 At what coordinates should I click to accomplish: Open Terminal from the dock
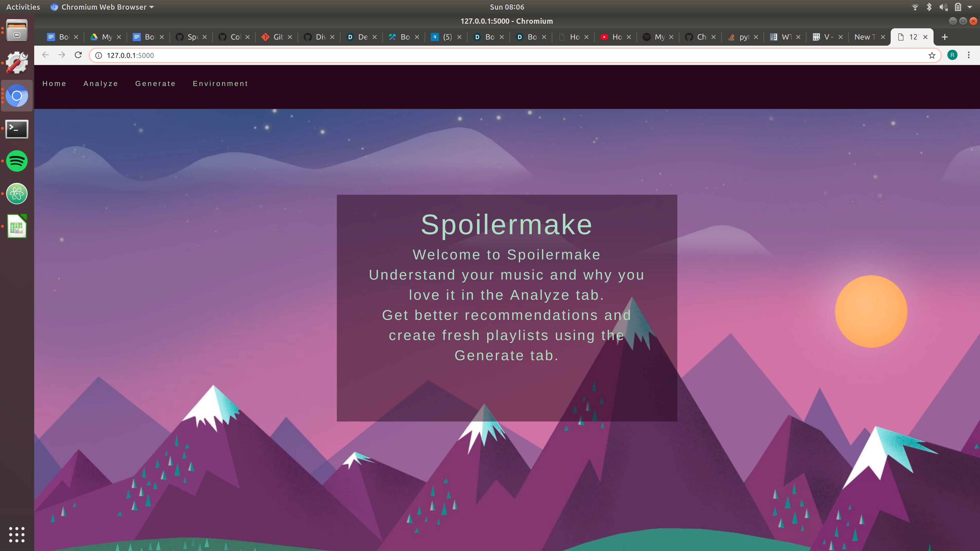pos(17,129)
